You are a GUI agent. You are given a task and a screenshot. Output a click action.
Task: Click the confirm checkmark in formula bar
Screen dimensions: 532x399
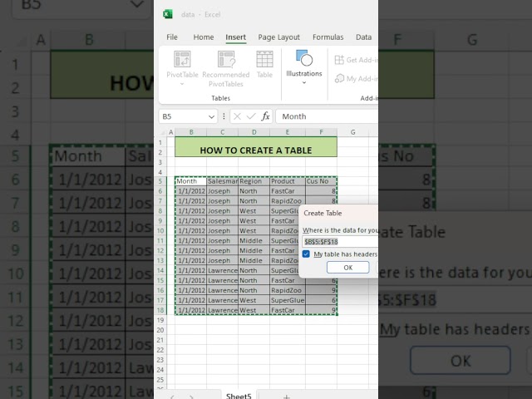tap(251, 116)
